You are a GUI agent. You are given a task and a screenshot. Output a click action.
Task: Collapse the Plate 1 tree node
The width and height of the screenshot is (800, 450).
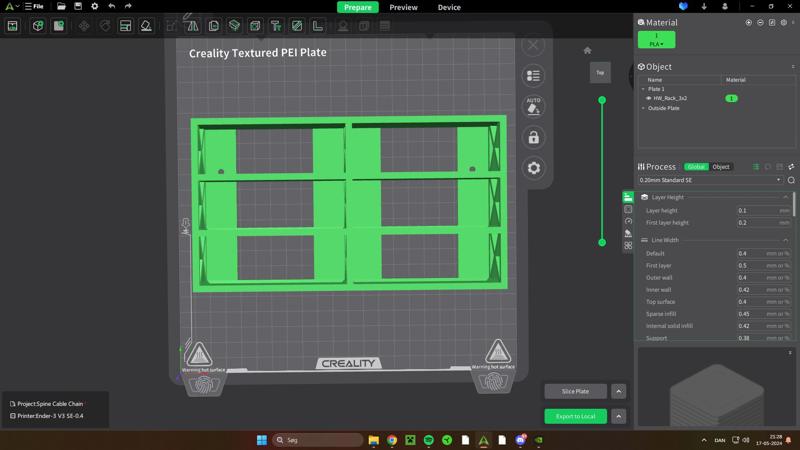pyautogui.click(x=643, y=89)
